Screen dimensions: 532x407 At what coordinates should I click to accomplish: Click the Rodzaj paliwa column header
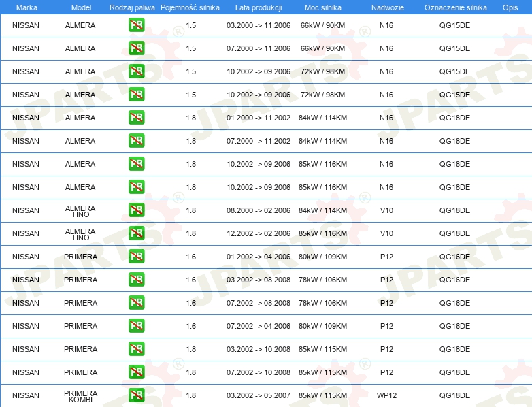(132, 7)
